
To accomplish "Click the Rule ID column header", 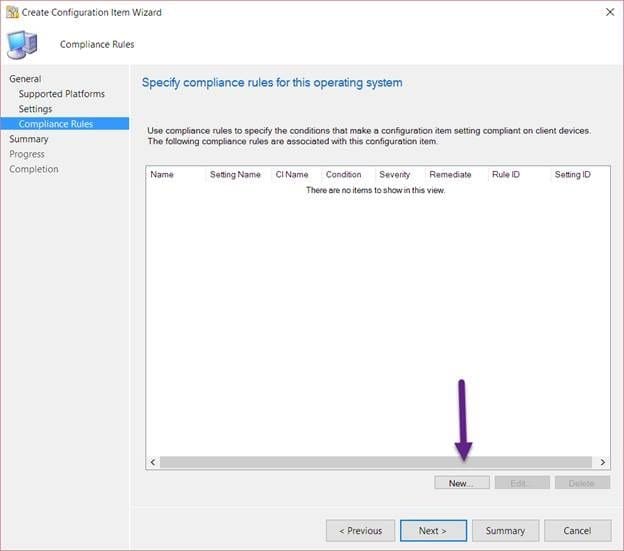I will [519, 174].
